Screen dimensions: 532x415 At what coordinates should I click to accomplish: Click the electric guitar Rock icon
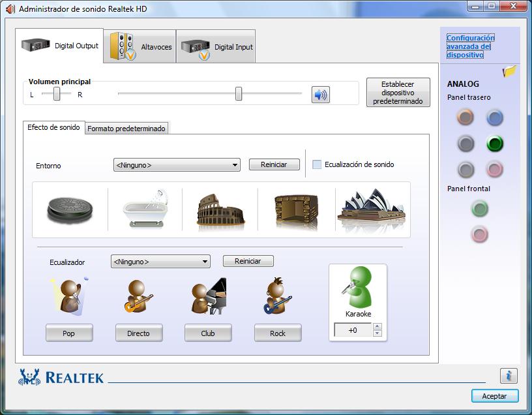[x=278, y=295]
